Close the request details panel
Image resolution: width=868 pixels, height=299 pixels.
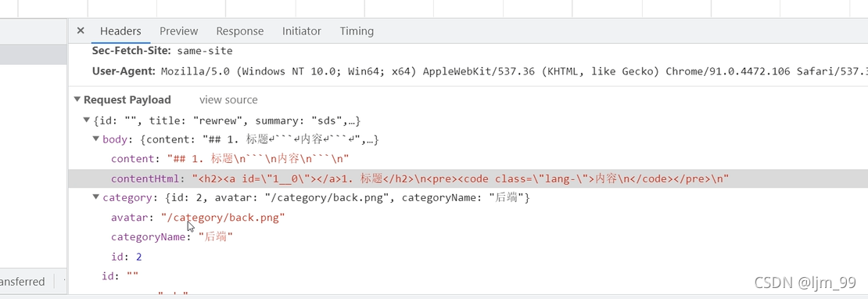(x=81, y=31)
